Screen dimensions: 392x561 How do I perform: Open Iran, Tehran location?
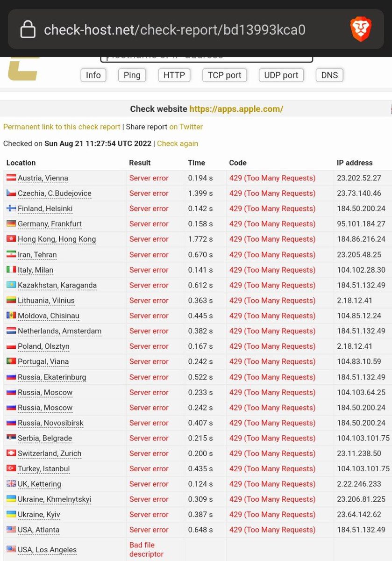(x=37, y=255)
